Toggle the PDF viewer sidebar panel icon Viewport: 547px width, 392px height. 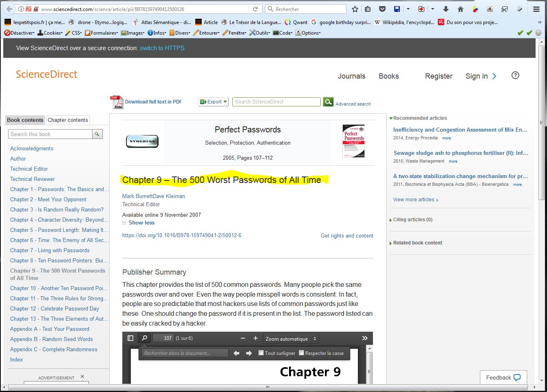[130, 338]
